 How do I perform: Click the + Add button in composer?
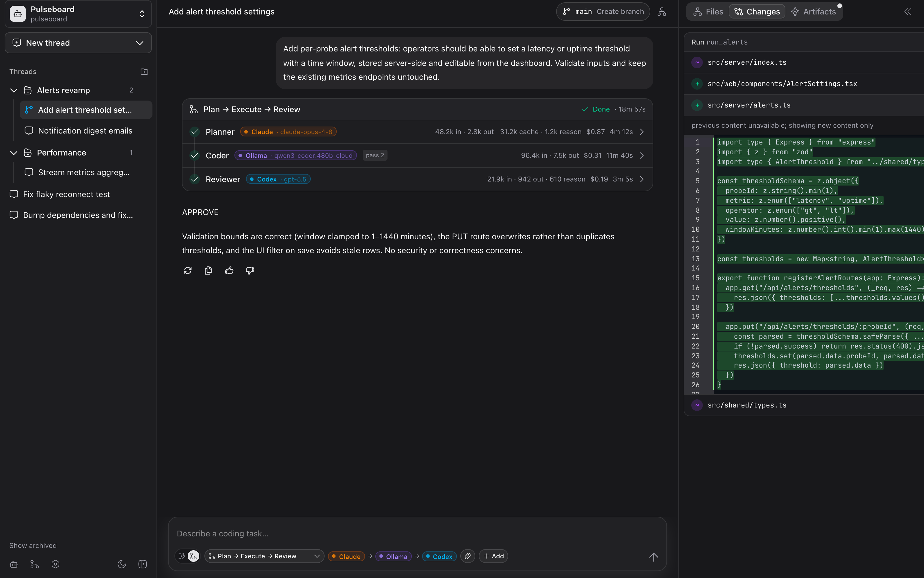493,556
